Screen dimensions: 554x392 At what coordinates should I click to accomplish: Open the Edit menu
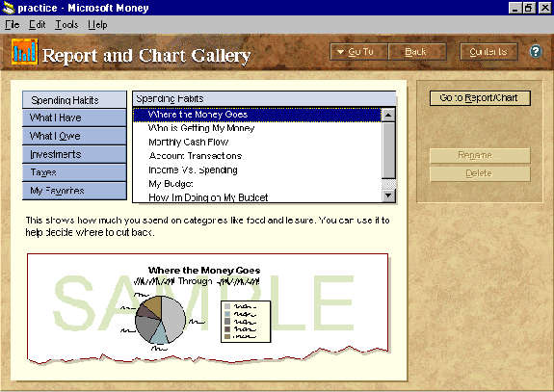click(x=38, y=24)
